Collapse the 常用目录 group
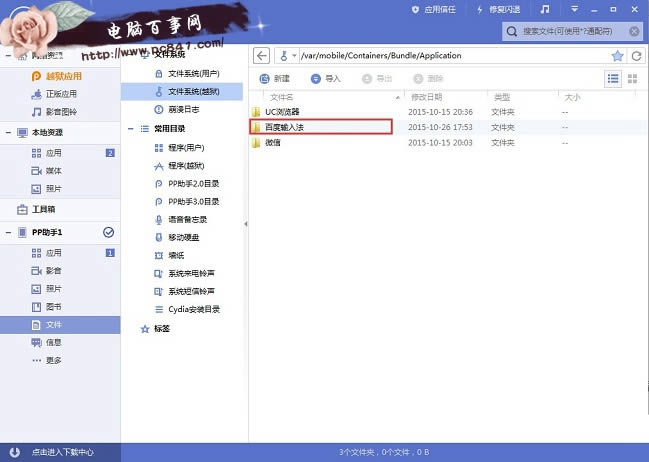The image size is (649, 462). click(131, 129)
